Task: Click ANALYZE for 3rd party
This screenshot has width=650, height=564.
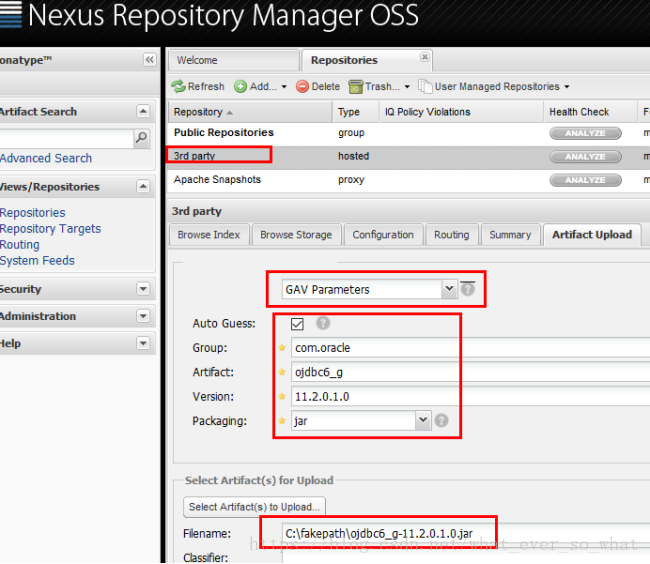Action: (585, 157)
